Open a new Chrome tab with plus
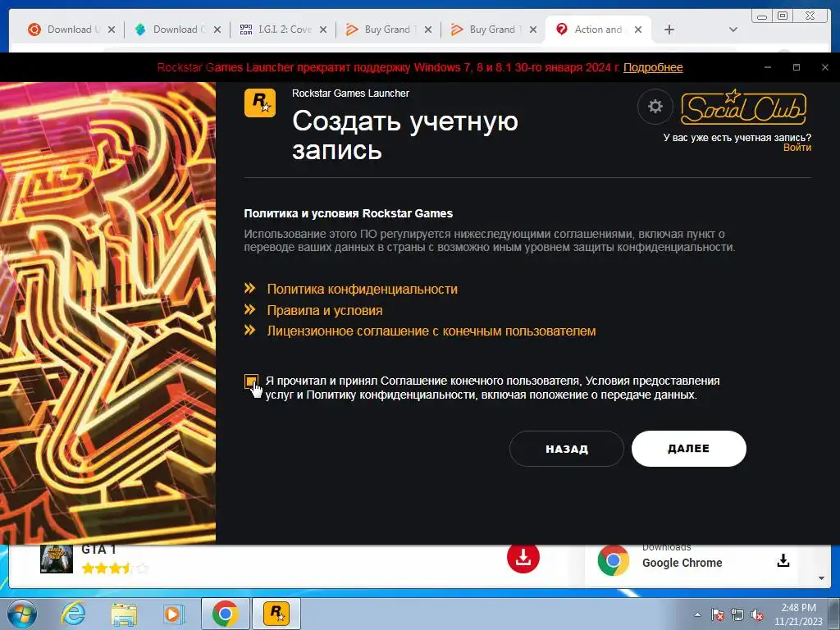This screenshot has width=840, height=630. click(669, 30)
